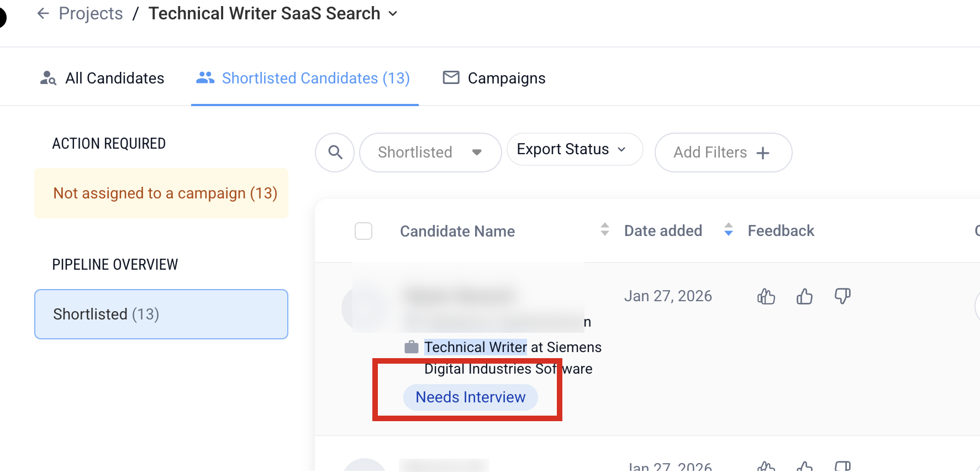Expand the Shortlisted status dropdown

click(x=430, y=152)
